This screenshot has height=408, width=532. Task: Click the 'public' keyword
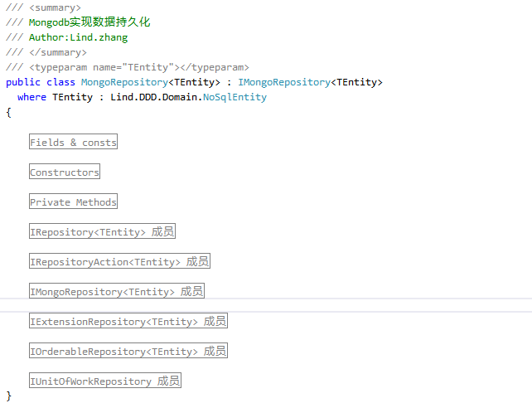(23, 82)
